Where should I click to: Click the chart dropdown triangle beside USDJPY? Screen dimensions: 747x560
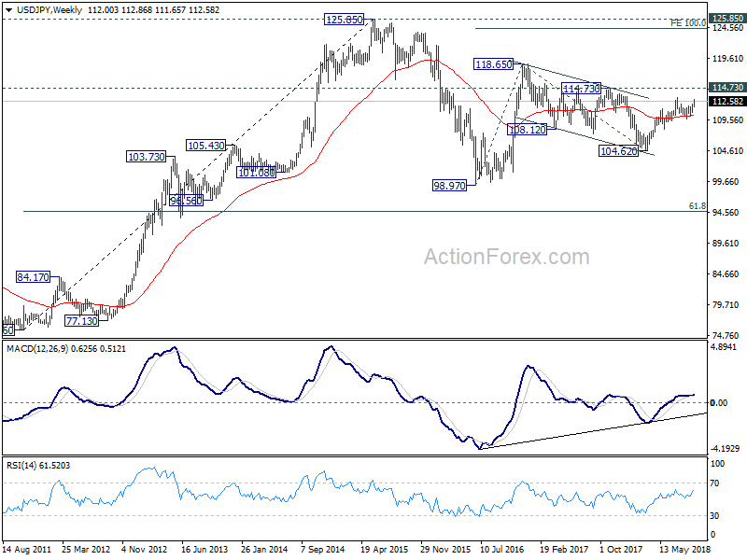click(x=9, y=9)
